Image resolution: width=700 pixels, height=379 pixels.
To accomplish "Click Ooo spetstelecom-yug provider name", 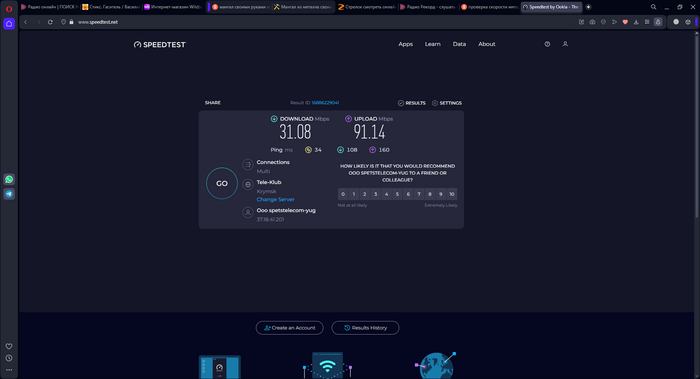I will [x=286, y=210].
